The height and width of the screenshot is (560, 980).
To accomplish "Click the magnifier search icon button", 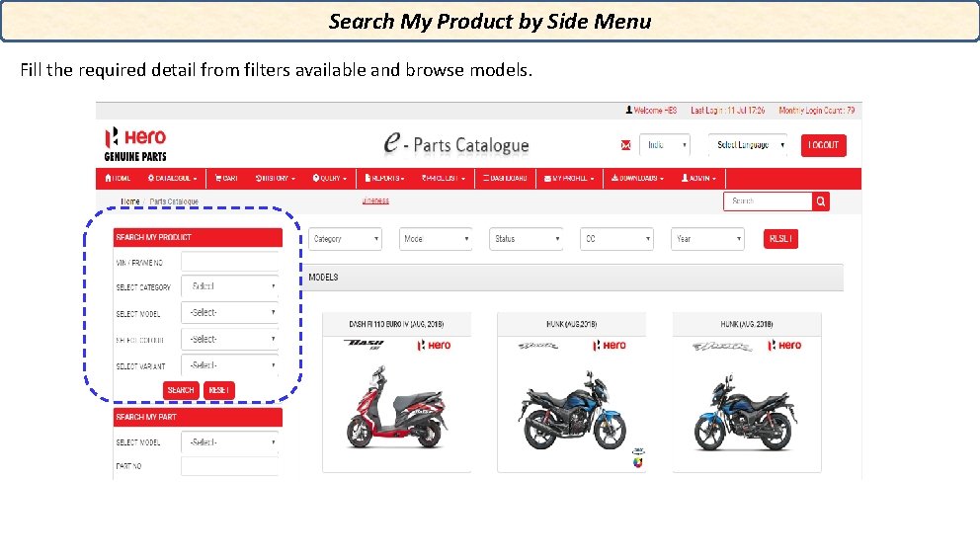I will pyautogui.click(x=821, y=201).
